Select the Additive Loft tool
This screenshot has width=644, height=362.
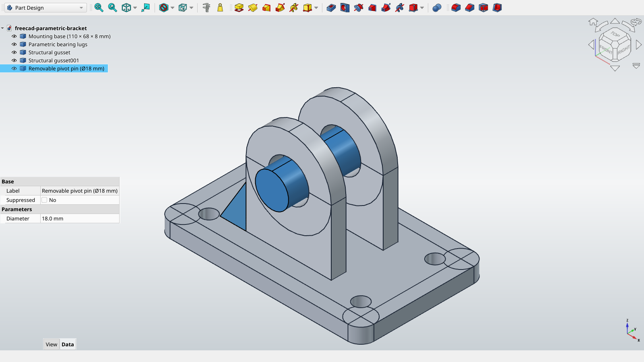pos(266,8)
